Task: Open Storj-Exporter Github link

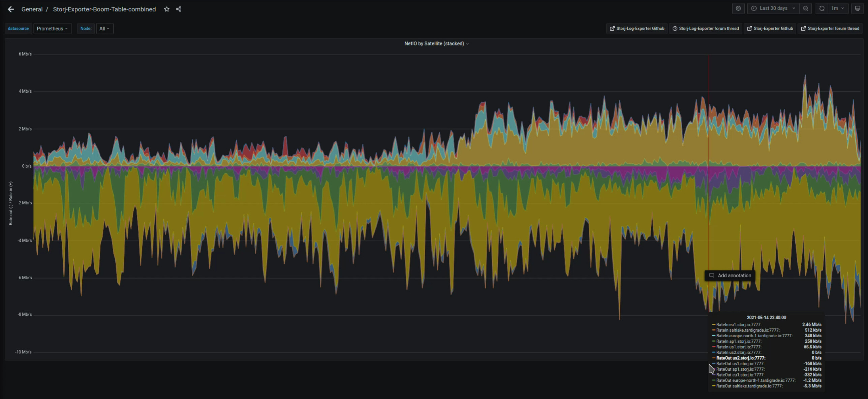Action: pyautogui.click(x=770, y=29)
